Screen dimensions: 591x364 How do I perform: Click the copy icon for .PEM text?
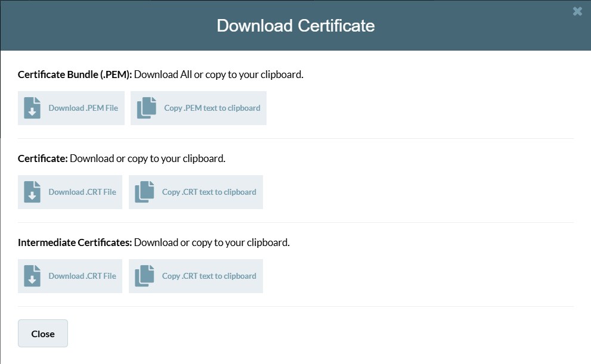coord(146,108)
